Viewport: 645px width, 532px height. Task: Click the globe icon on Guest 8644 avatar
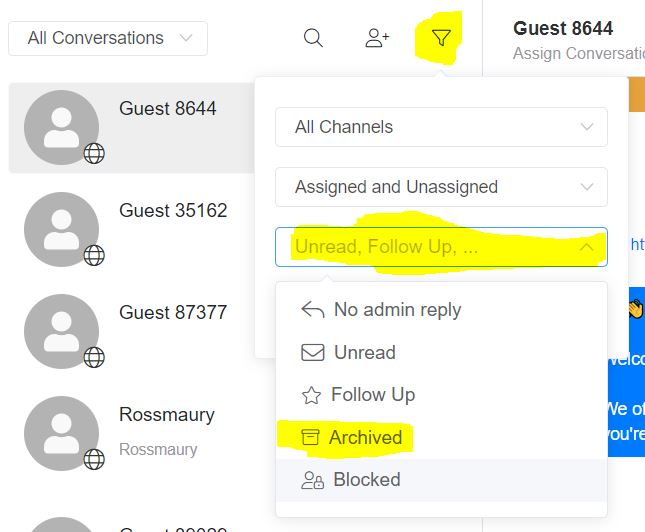click(94, 153)
